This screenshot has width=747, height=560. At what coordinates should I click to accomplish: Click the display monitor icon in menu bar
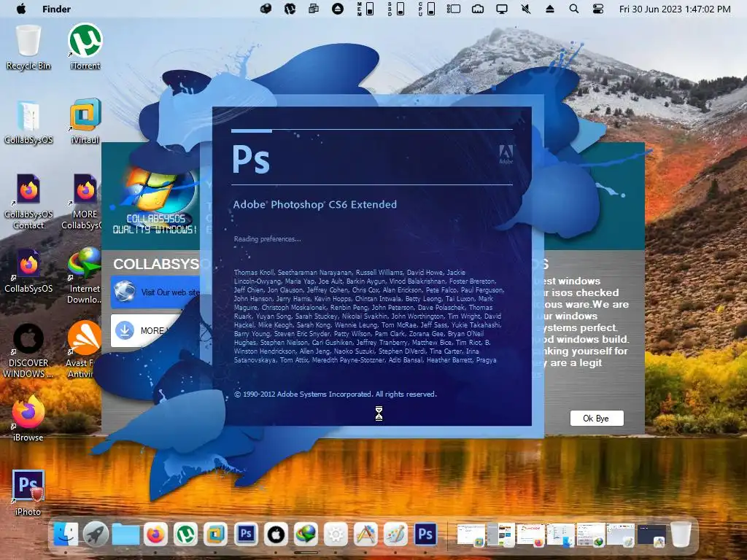(x=502, y=9)
